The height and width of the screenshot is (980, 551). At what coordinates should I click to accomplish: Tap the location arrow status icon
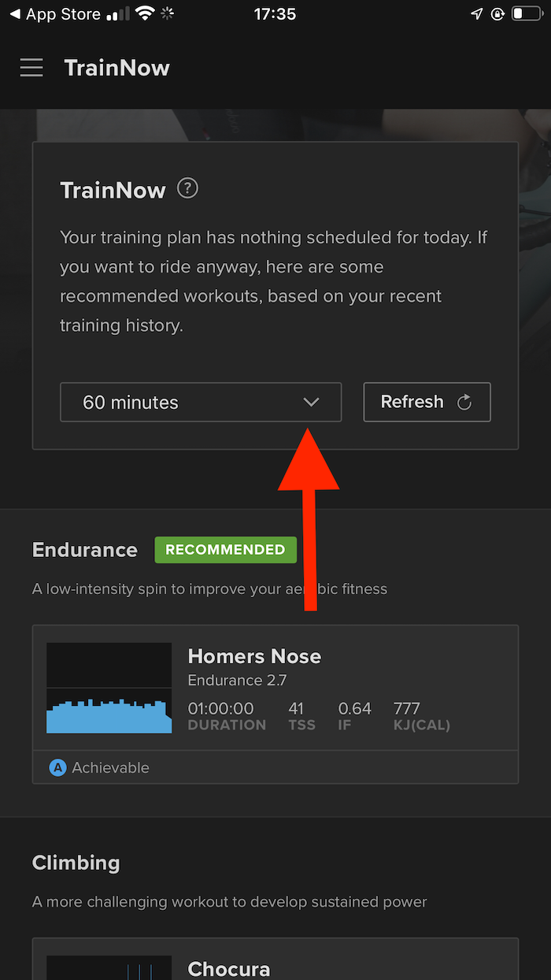(x=477, y=14)
